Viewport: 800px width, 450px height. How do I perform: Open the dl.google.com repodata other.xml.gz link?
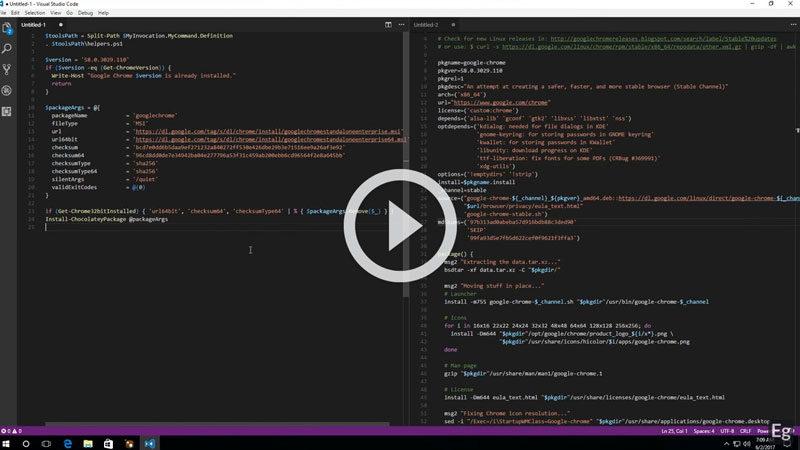tap(621, 47)
